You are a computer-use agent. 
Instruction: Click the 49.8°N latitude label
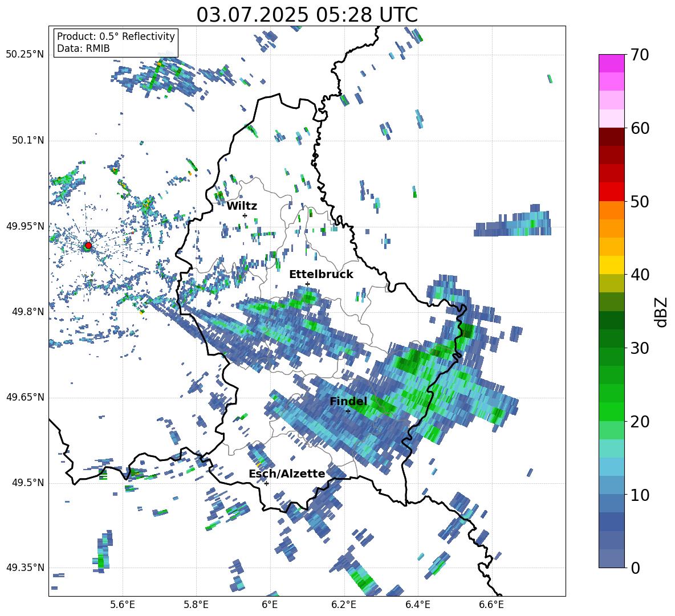[x=27, y=312]
